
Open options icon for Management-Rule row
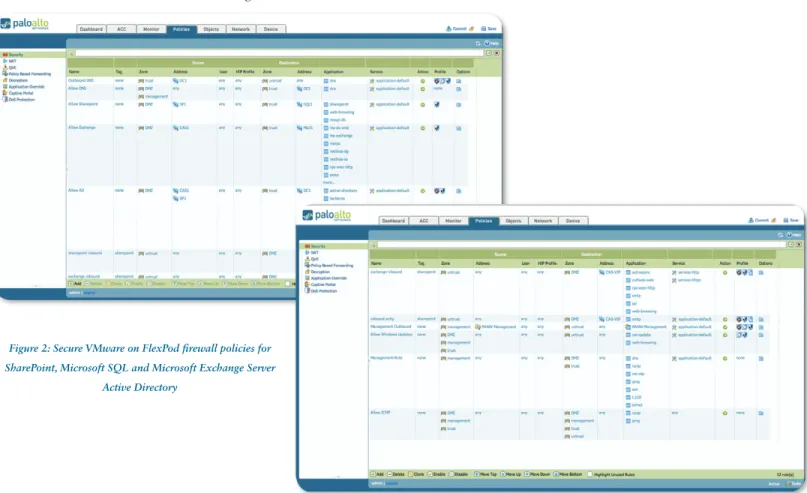pyautogui.click(x=761, y=358)
